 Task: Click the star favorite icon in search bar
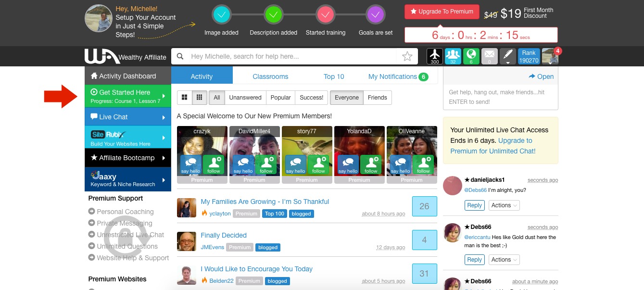pos(407,56)
